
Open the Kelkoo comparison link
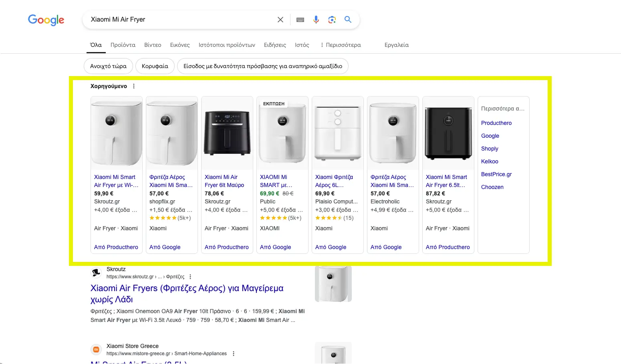[x=490, y=161]
